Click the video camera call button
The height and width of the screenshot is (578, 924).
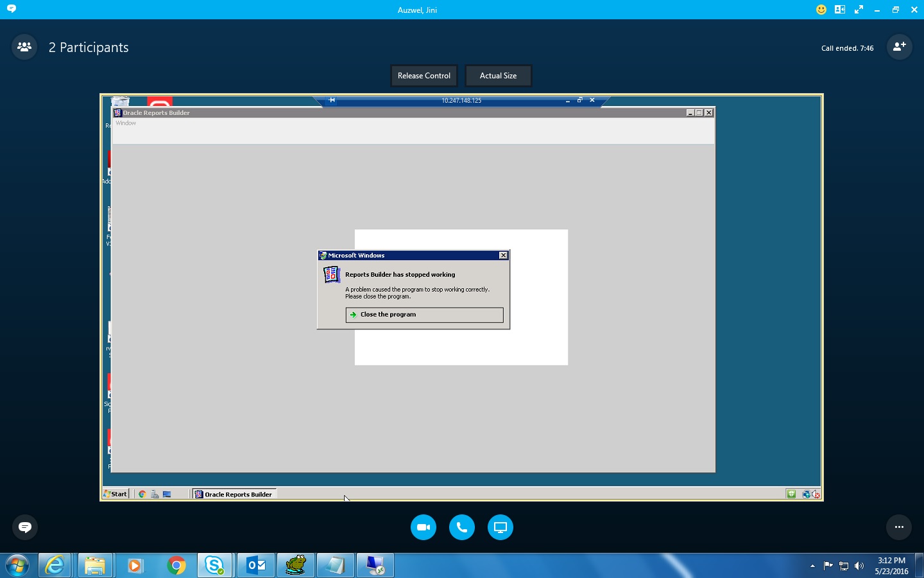tap(423, 527)
